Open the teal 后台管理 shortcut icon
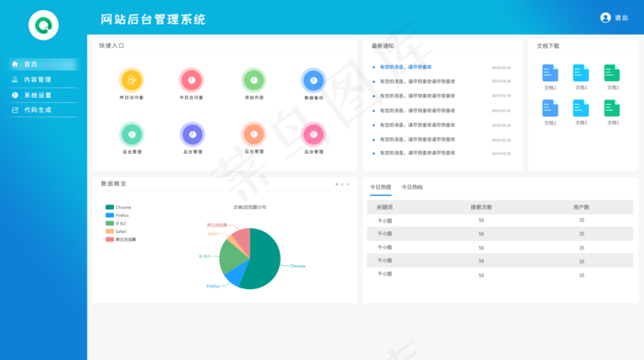The height and width of the screenshot is (360, 644). coord(132,134)
